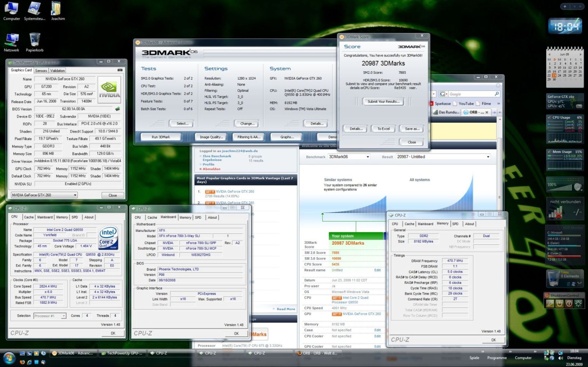Click the BIOS save icon in GPU-Z
The height and width of the screenshot is (367, 588).
click(118, 109)
